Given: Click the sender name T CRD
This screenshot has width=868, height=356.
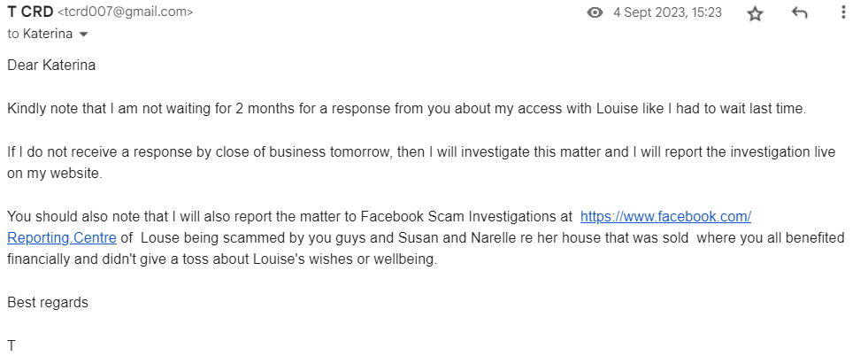Looking at the screenshot, I should pos(29,12).
